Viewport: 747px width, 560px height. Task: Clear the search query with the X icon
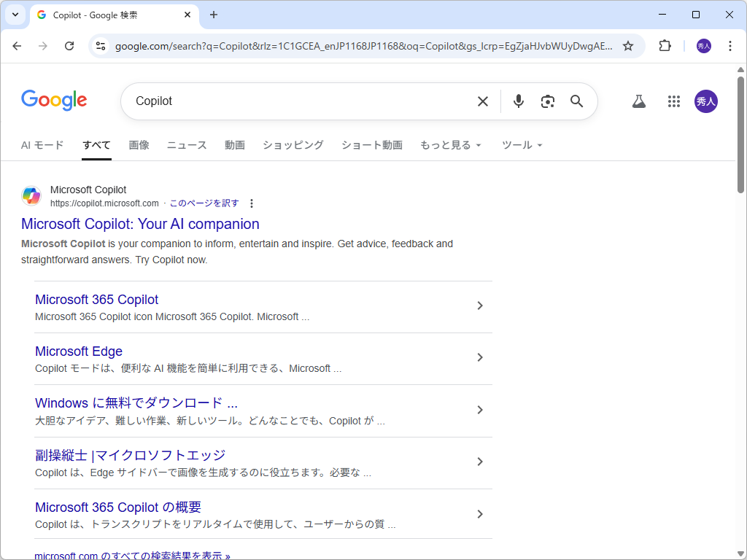(x=482, y=101)
